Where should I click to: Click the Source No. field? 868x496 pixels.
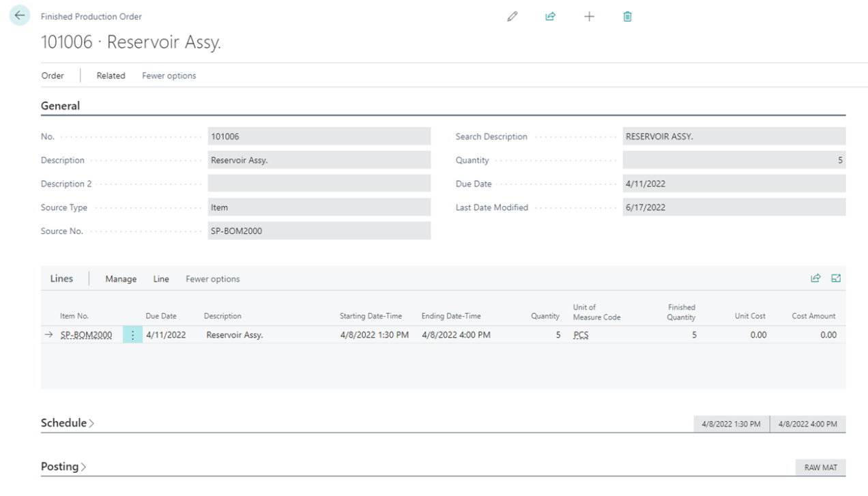click(319, 231)
